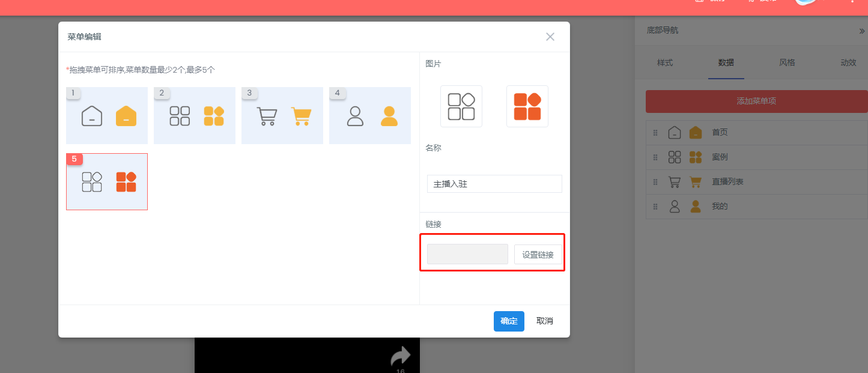Cancel with the 取消 button

[545, 321]
